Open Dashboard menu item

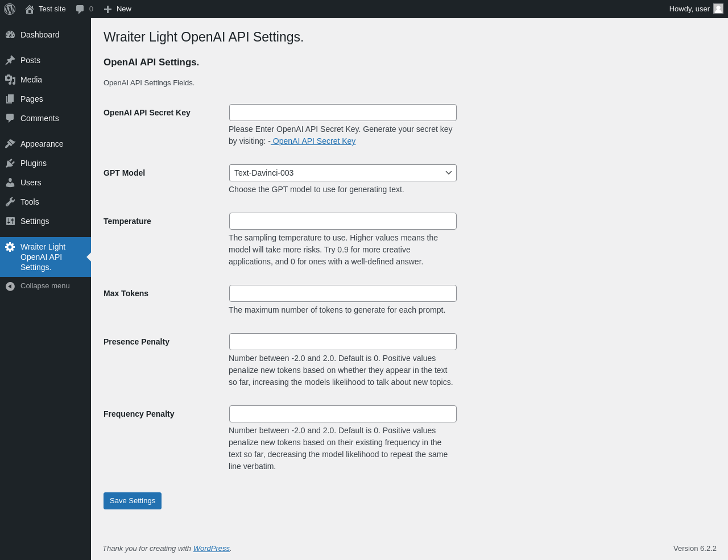pos(40,35)
